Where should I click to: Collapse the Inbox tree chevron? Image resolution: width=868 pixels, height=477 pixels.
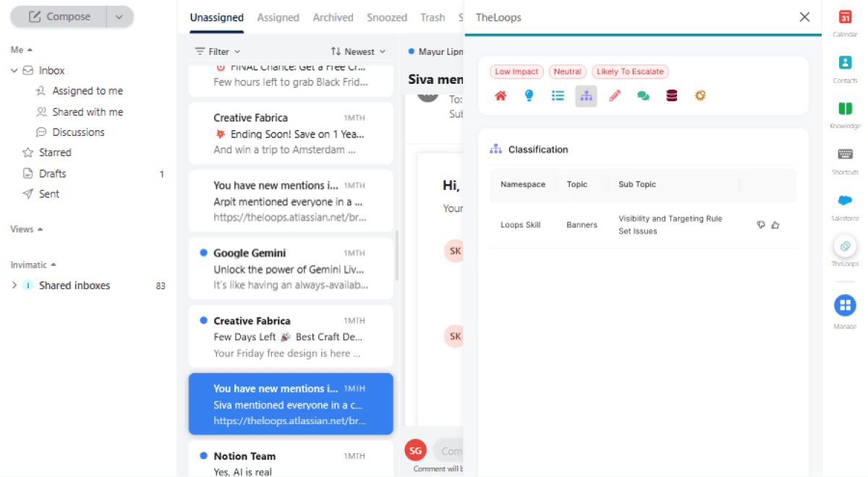(x=14, y=71)
